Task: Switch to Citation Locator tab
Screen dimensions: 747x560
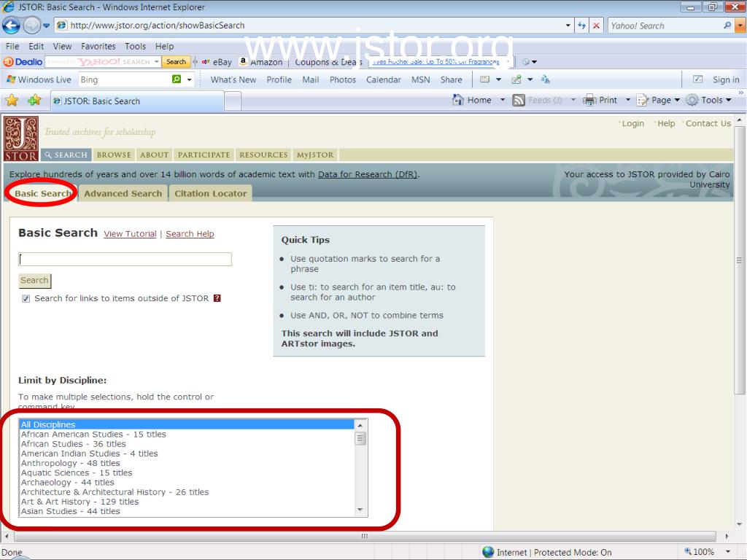Action: click(x=211, y=193)
